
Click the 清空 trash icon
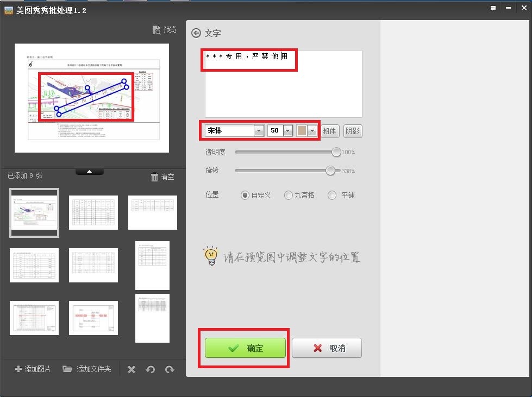pyautogui.click(x=155, y=177)
